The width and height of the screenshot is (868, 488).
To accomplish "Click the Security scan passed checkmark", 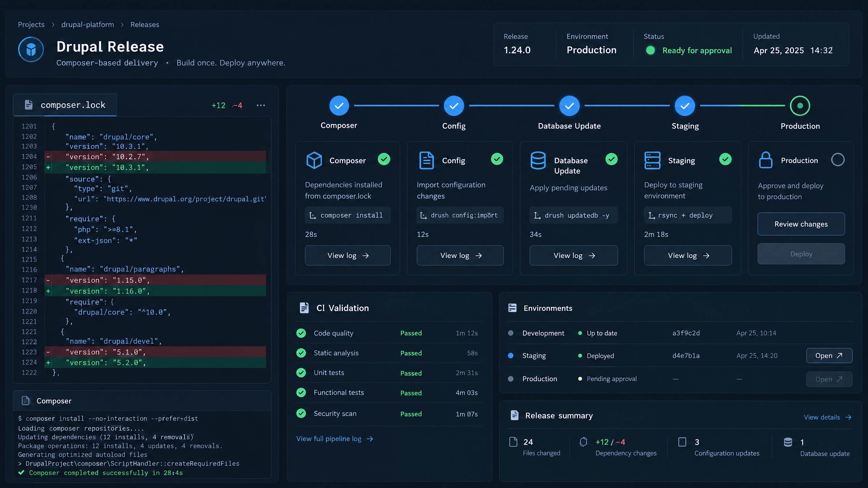I will pos(301,413).
